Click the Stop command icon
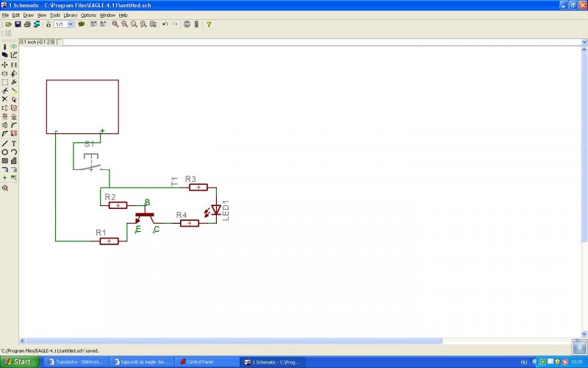This screenshot has height=368, width=588. pos(187,24)
